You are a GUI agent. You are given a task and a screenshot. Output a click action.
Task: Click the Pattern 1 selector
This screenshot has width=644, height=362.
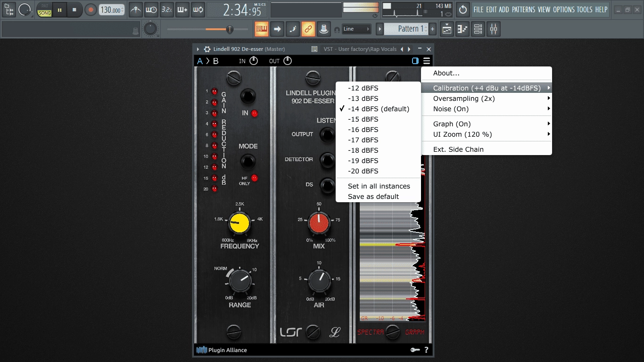406,29
